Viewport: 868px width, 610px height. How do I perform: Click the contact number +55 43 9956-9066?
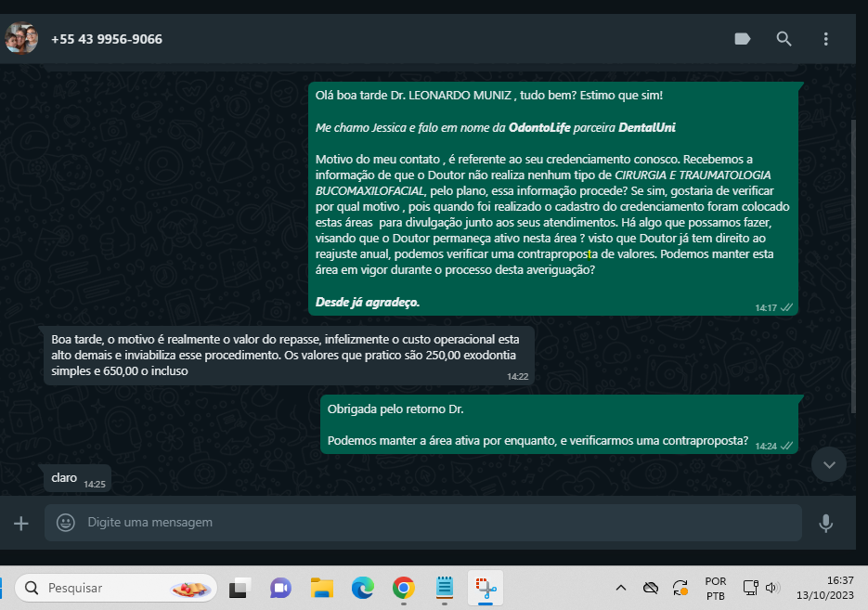tap(107, 39)
